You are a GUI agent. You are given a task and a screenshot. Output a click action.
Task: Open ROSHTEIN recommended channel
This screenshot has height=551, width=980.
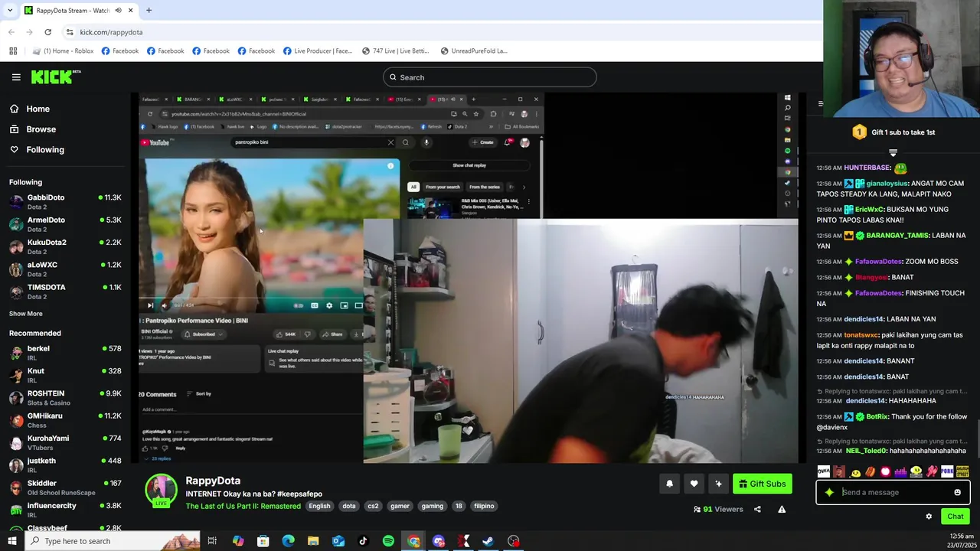pos(66,398)
